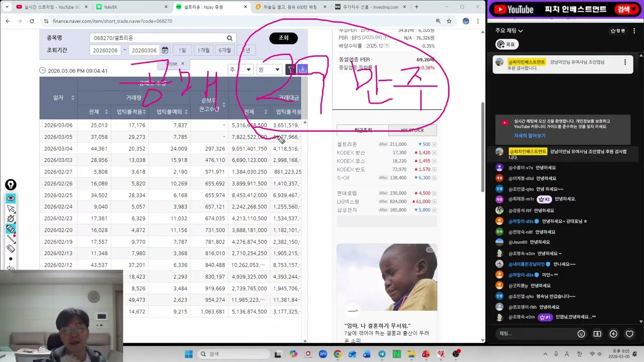The height and width of the screenshot is (362, 644).
Task: Set period with the 1개월 button
Action: click(203, 50)
